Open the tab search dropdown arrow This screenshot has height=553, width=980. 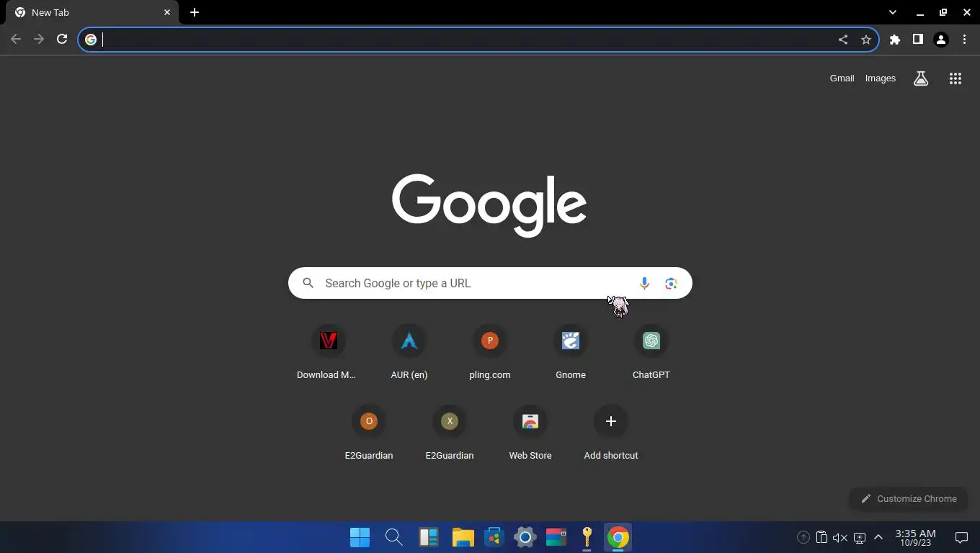pyautogui.click(x=893, y=12)
